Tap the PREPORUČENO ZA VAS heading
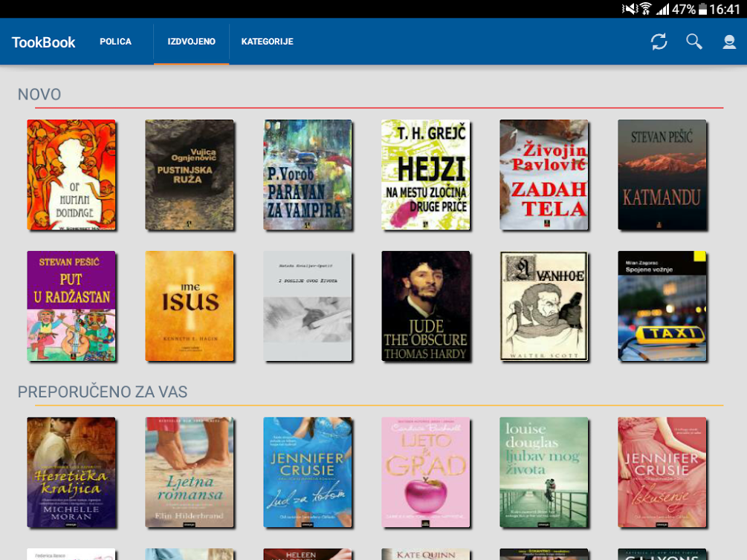The height and width of the screenshot is (560, 747). 103,391
